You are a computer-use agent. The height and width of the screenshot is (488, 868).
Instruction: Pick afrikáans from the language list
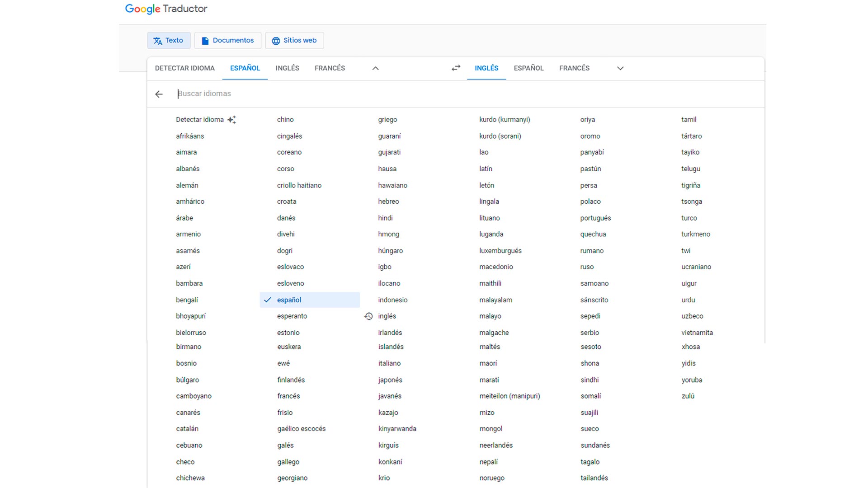pyautogui.click(x=190, y=136)
